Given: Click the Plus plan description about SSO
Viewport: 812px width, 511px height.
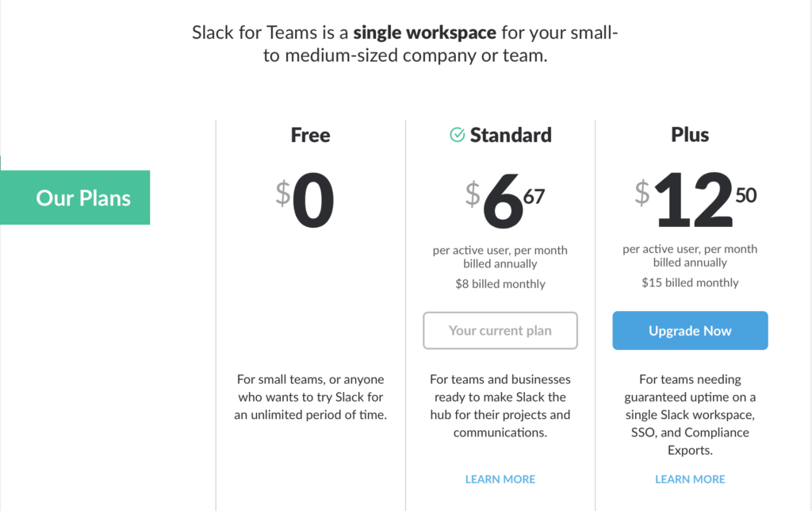Looking at the screenshot, I should [690, 415].
